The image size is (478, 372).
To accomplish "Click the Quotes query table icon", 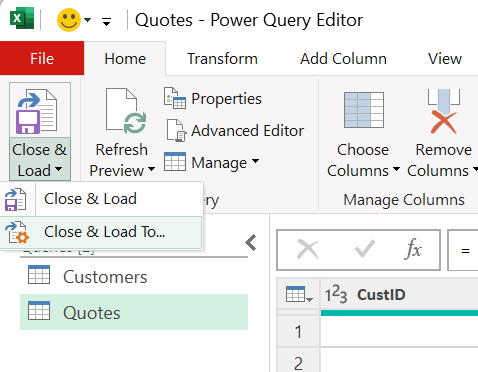I will [39, 310].
